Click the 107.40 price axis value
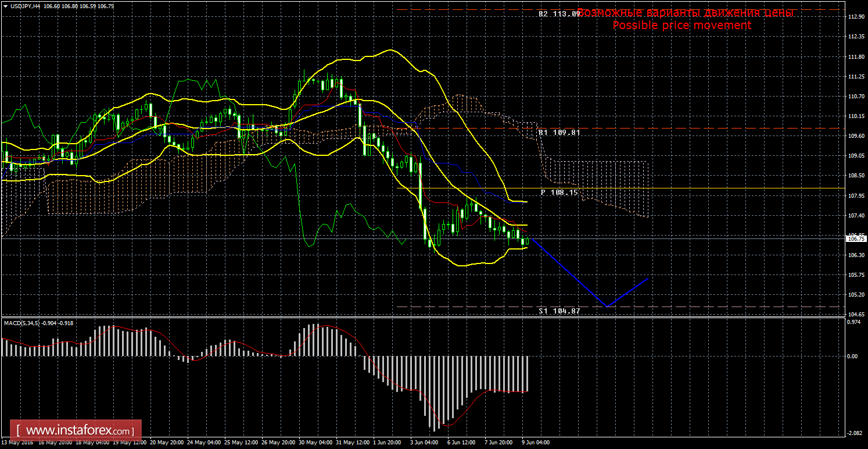This screenshot has width=868, height=449. pos(855,216)
